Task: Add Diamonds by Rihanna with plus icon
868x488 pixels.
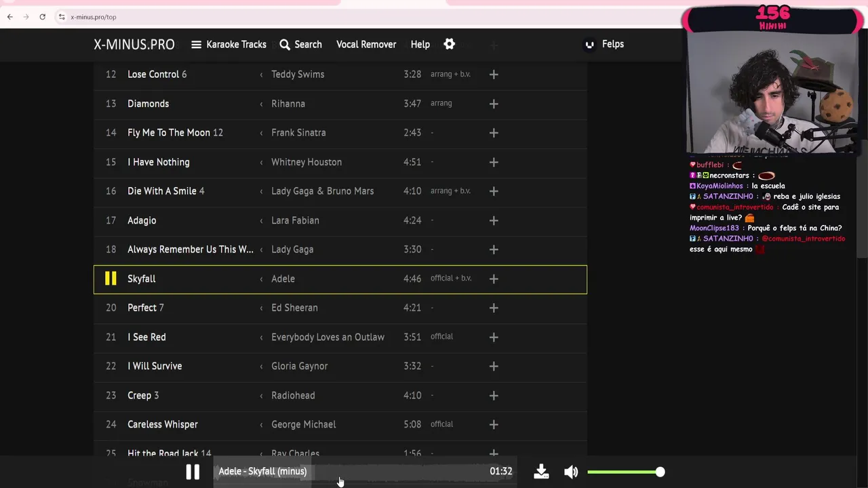Action: tap(494, 104)
